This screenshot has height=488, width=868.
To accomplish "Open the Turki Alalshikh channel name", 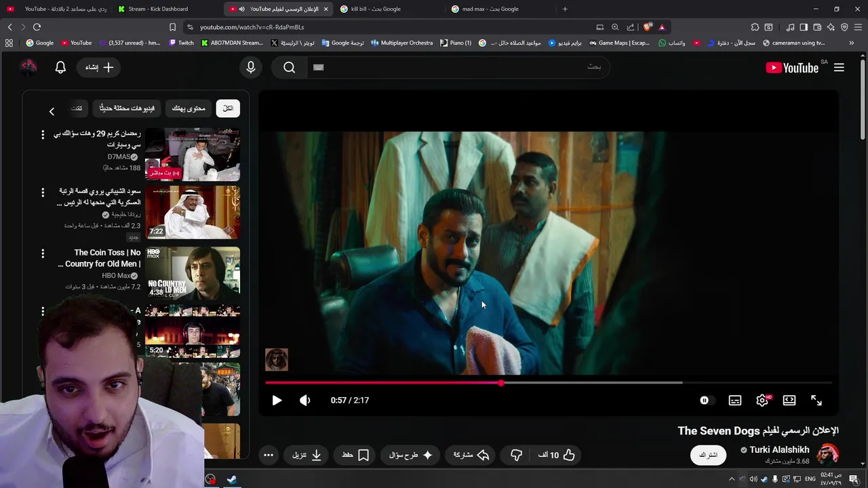I will [779, 450].
